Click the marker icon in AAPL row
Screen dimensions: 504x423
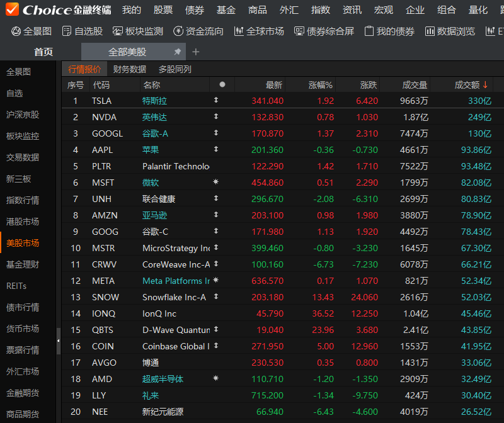(x=216, y=149)
